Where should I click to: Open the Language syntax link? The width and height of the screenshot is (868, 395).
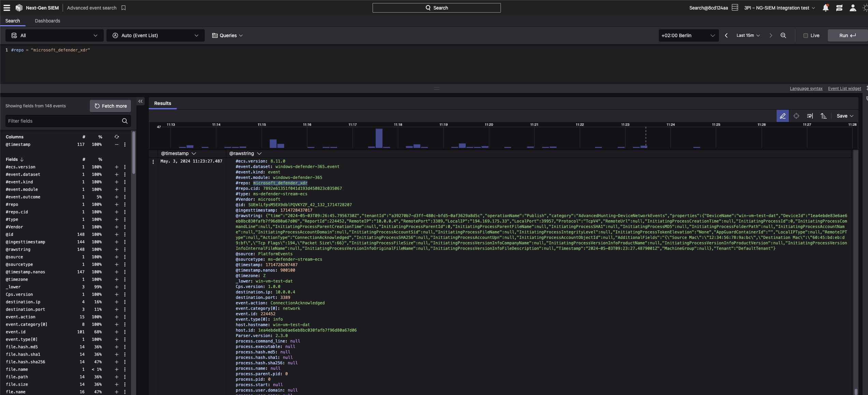tap(806, 89)
